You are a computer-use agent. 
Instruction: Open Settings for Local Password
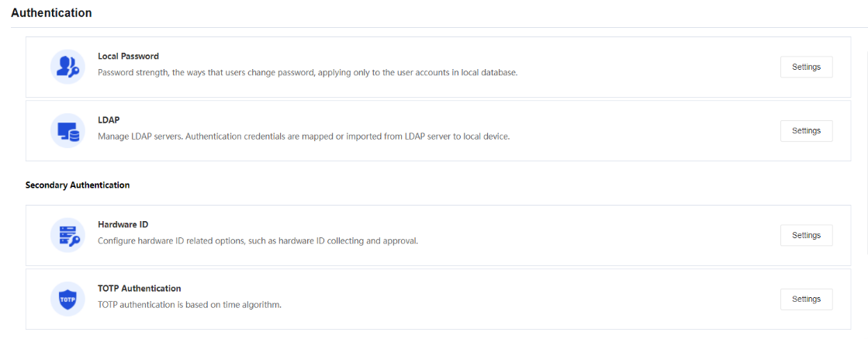pyautogui.click(x=806, y=67)
